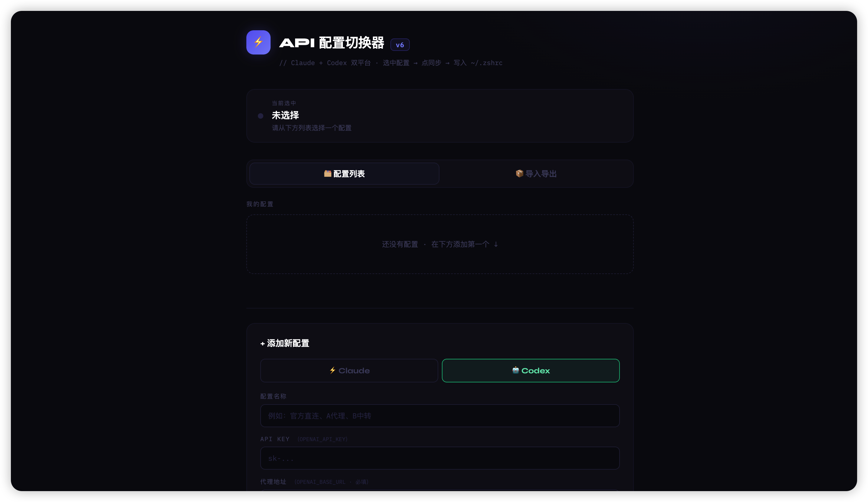868x502 pixels.
Task: Click the robot icon in Codex button
Action: pos(516,370)
